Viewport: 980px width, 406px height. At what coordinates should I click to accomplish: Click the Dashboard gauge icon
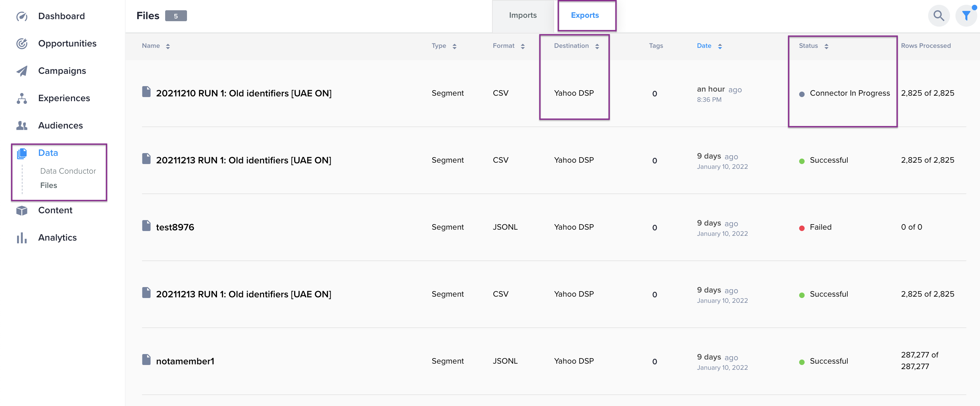pos(22,16)
